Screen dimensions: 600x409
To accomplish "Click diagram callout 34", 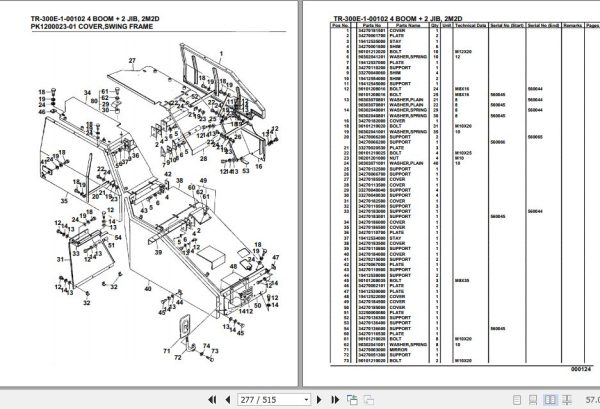I will [x=87, y=93].
